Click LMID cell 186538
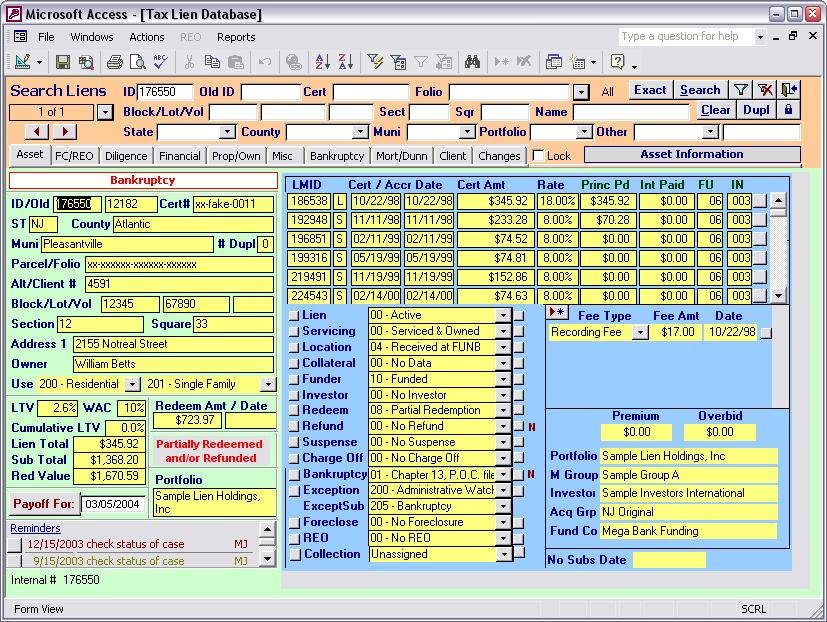Image resolution: width=827 pixels, height=622 pixels. (x=310, y=201)
